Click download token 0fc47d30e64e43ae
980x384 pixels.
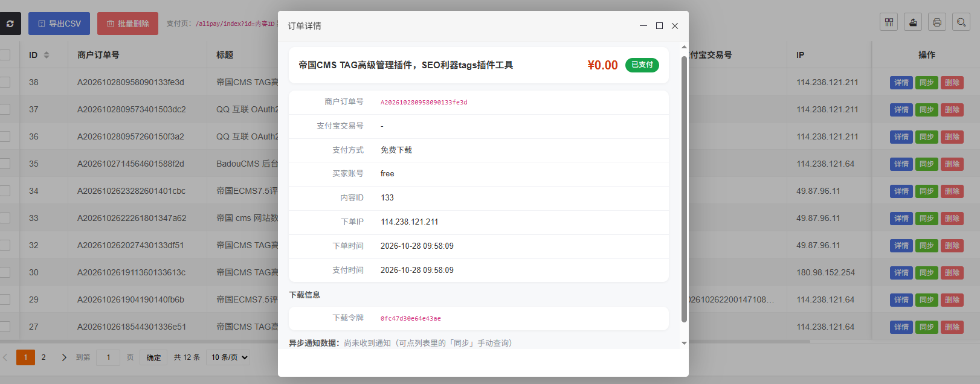tap(410, 319)
